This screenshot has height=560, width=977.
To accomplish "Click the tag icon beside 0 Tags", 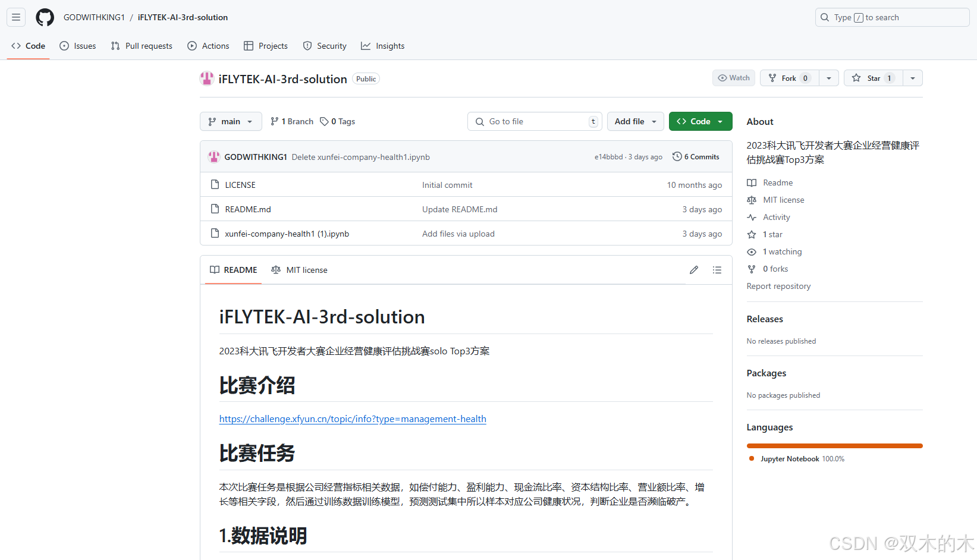I will coord(324,121).
